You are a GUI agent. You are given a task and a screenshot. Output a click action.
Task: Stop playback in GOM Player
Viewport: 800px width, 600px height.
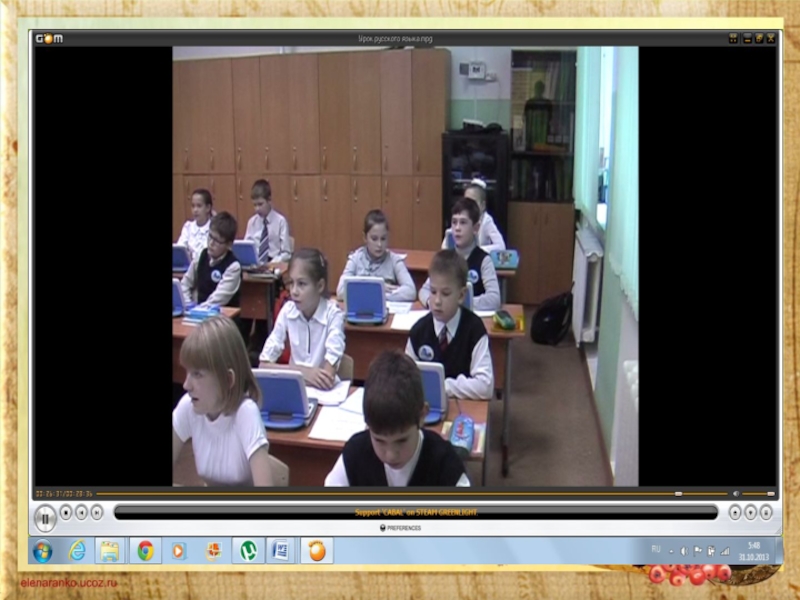pos(66,512)
